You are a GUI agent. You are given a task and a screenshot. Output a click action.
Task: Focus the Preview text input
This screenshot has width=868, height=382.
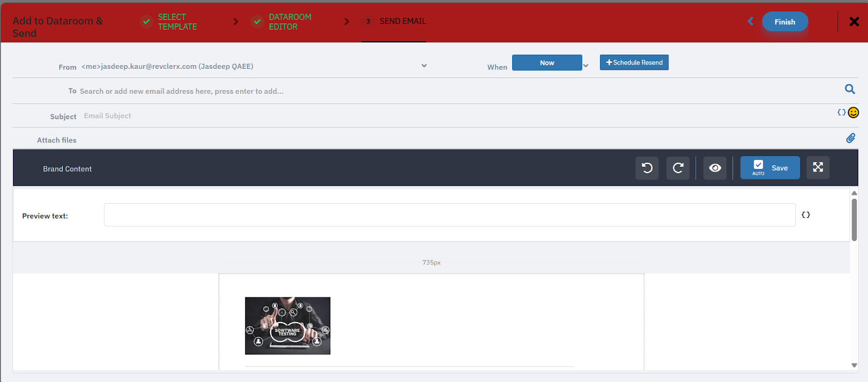(x=450, y=215)
